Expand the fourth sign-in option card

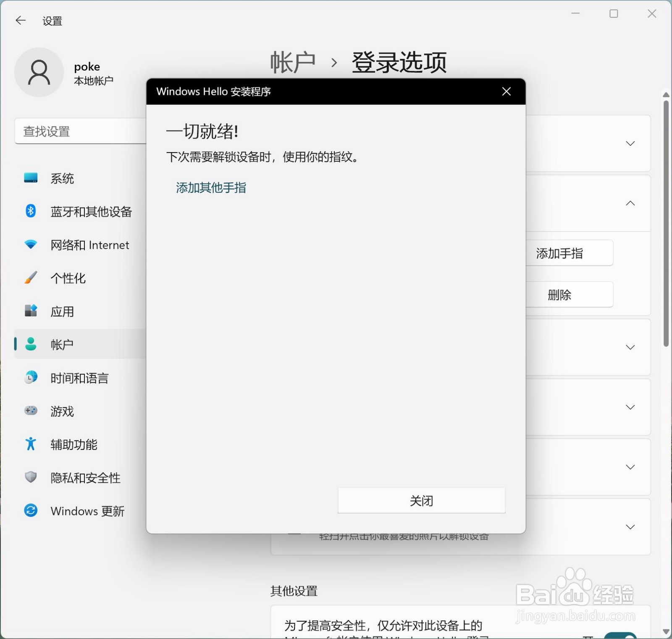pyautogui.click(x=630, y=407)
